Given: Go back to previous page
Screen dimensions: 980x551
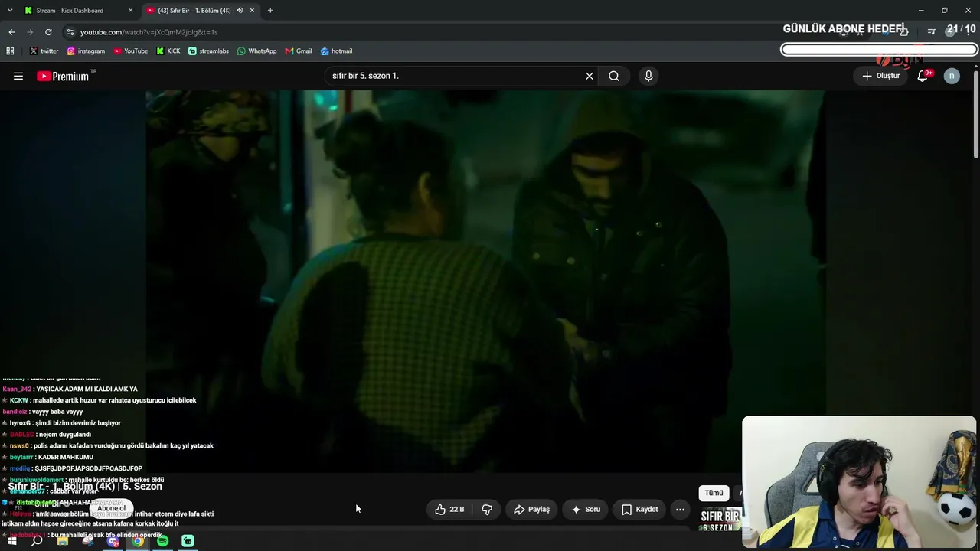Looking at the screenshot, I should pyautogui.click(x=11, y=32).
